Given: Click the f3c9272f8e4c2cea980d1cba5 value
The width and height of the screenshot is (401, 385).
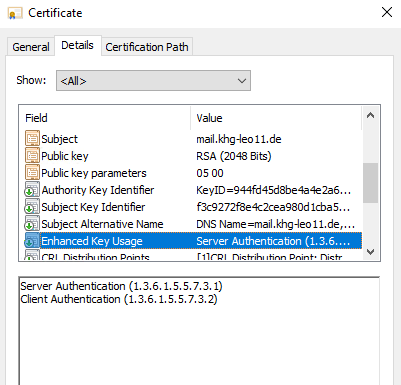Looking at the screenshot, I should tap(273, 207).
